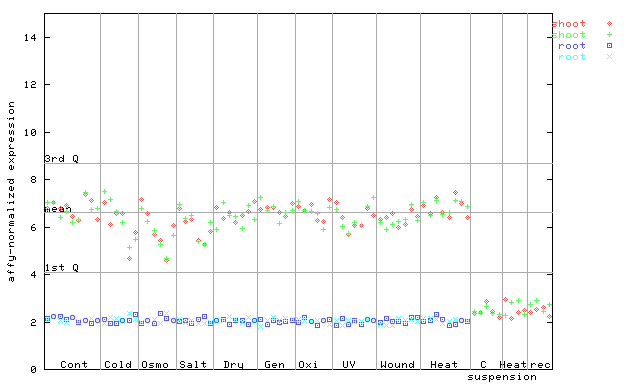Click the 'affy-normalized expression' axis title

11,191
